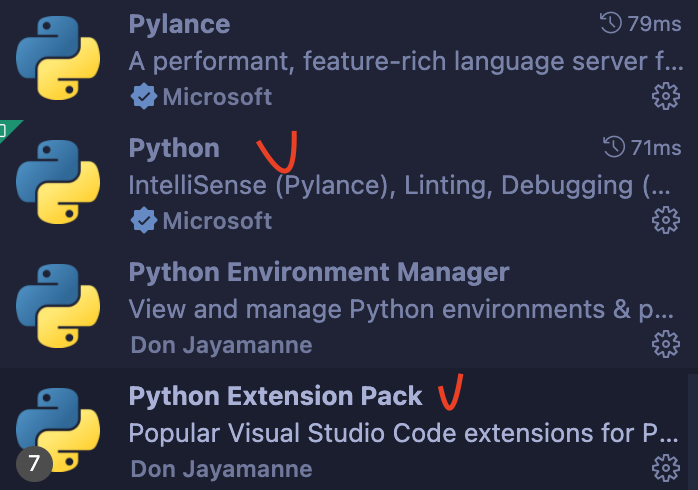Viewport: 698px width, 490px height.
Task: Click the Python extension logo
Action: point(58,182)
